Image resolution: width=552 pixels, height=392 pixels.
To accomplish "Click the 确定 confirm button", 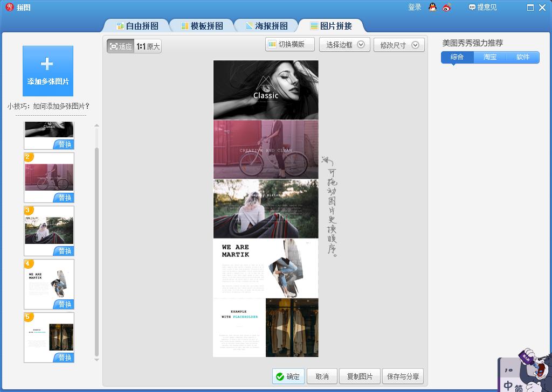I will click(x=288, y=376).
